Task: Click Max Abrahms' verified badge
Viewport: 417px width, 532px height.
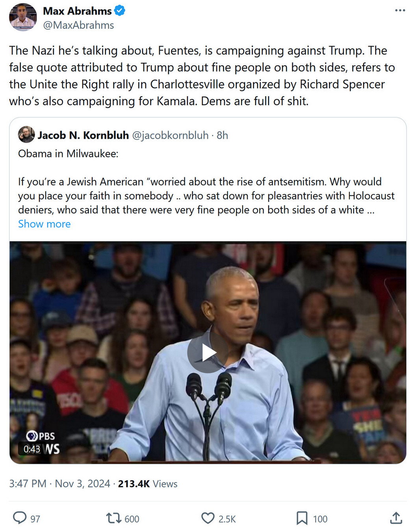Action: click(x=120, y=11)
